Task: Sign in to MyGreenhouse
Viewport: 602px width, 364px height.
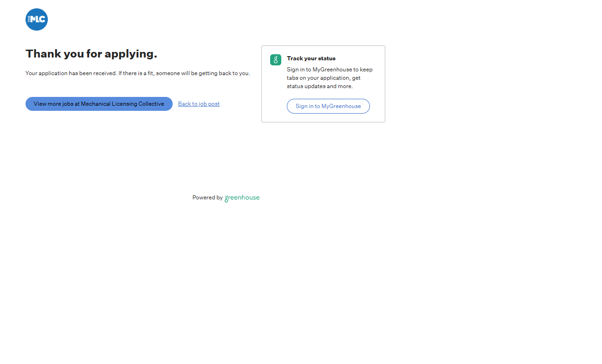Action: [x=328, y=106]
